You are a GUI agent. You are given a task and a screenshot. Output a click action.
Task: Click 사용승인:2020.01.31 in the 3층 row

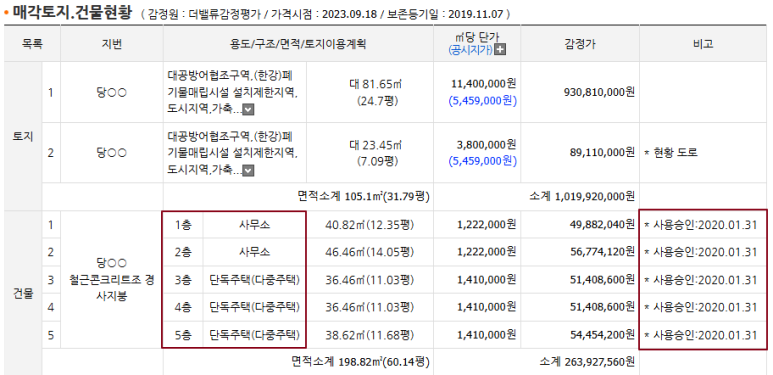point(704,280)
